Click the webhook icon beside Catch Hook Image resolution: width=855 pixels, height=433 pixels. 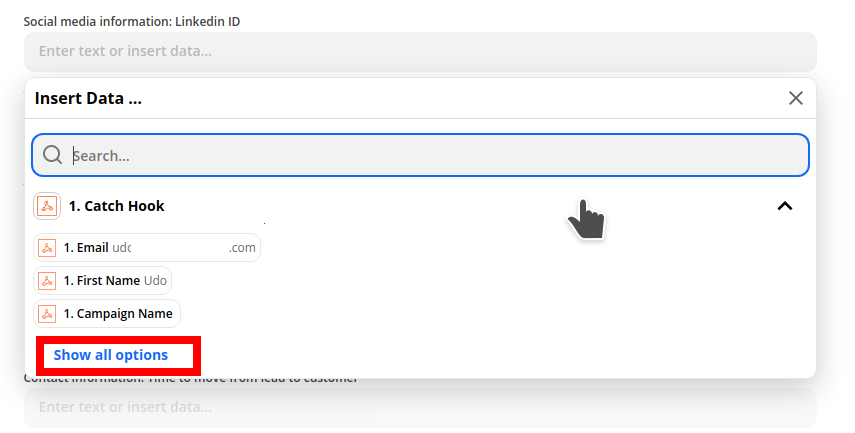(47, 206)
